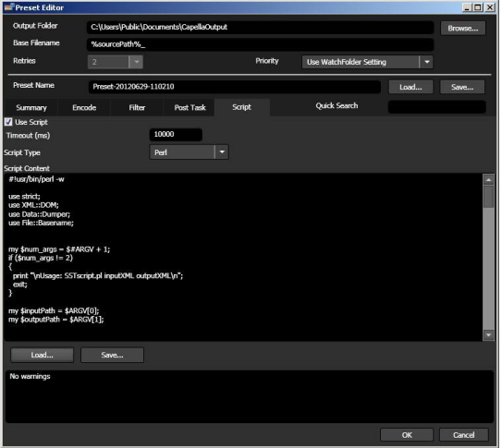Minimize the Preset Editor window

coord(467,7)
